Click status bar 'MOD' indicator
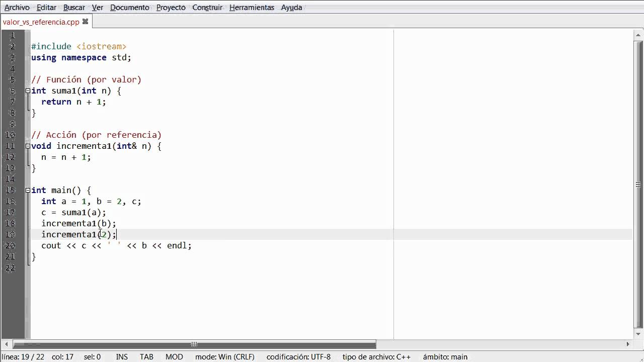This screenshot has width=644, height=362. point(174,357)
